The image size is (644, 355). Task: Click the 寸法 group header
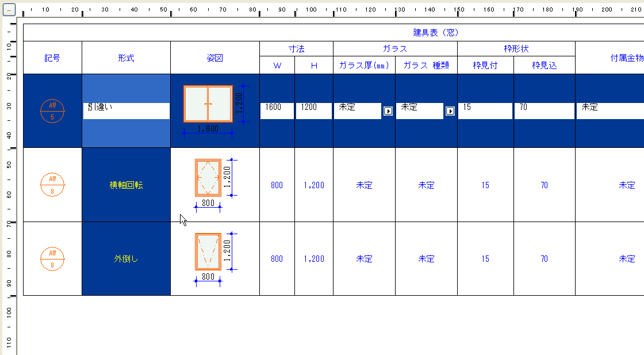(x=297, y=49)
